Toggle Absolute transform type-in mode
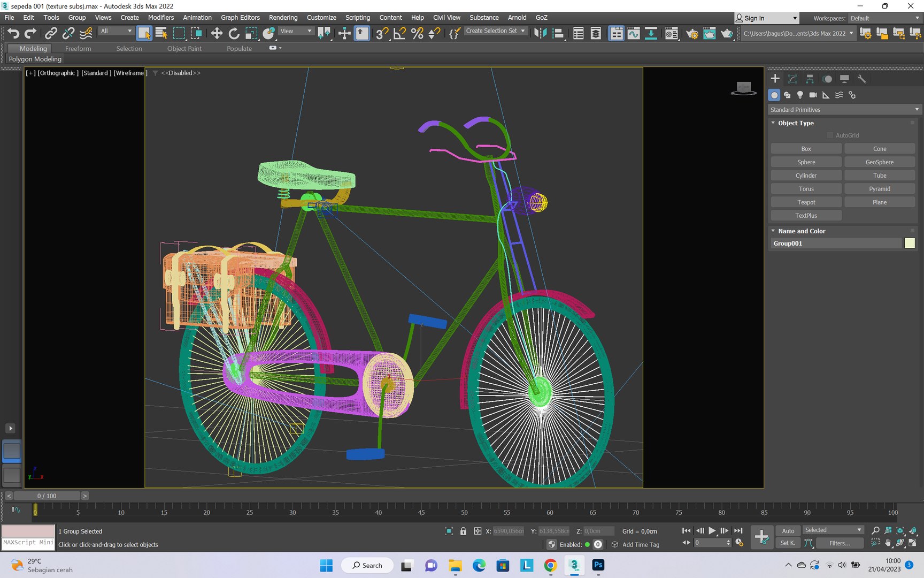This screenshot has width=924, height=578. pyautogui.click(x=478, y=531)
